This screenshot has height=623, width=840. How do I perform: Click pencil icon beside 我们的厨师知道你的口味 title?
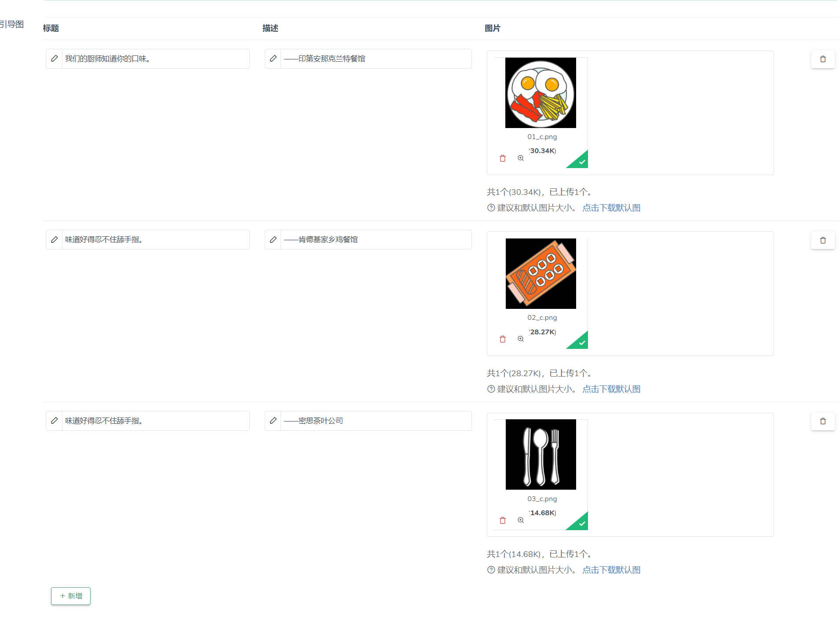pos(54,59)
